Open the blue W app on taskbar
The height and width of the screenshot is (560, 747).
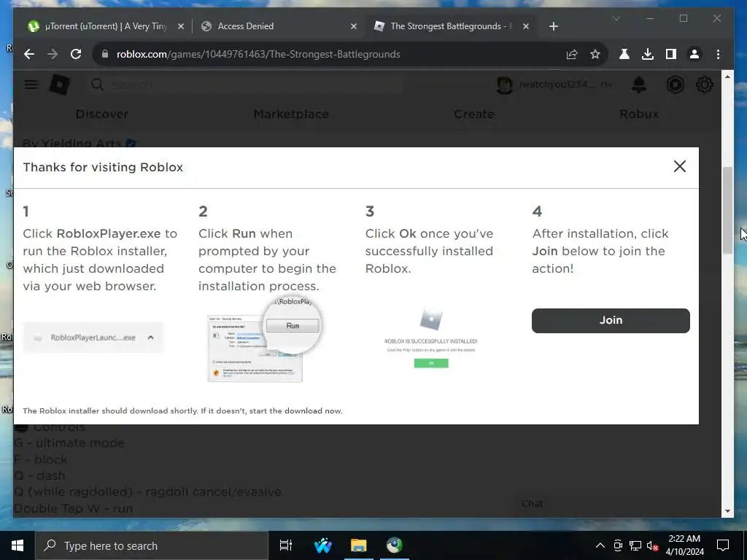pyautogui.click(x=322, y=545)
